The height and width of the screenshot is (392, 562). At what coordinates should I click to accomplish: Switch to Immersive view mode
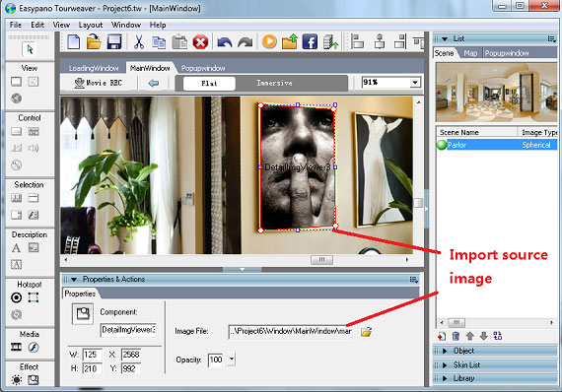(274, 83)
